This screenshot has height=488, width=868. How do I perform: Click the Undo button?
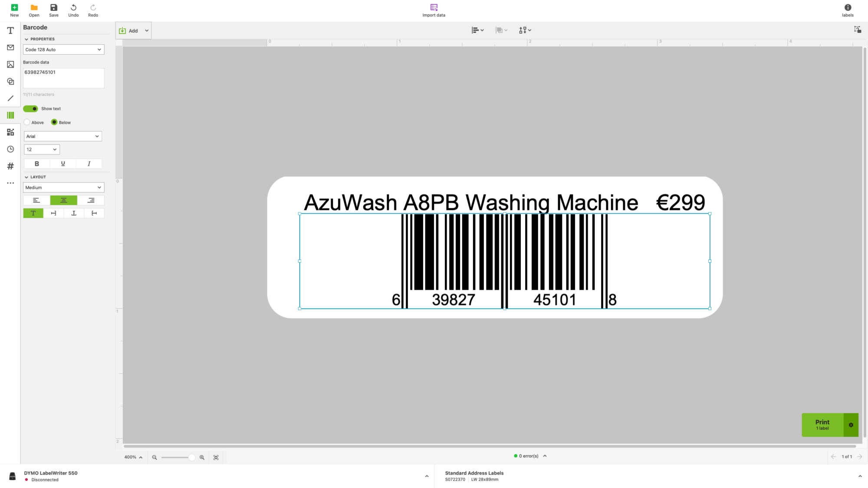coord(73,10)
